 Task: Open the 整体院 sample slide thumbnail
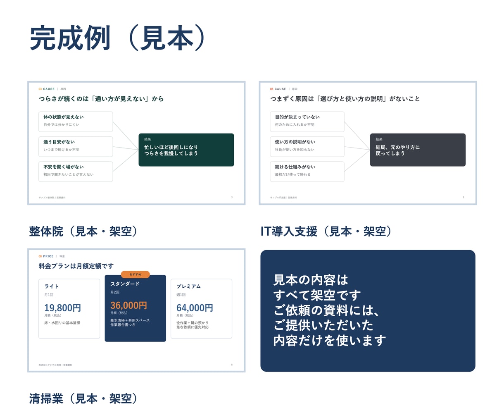click(136, 143)
